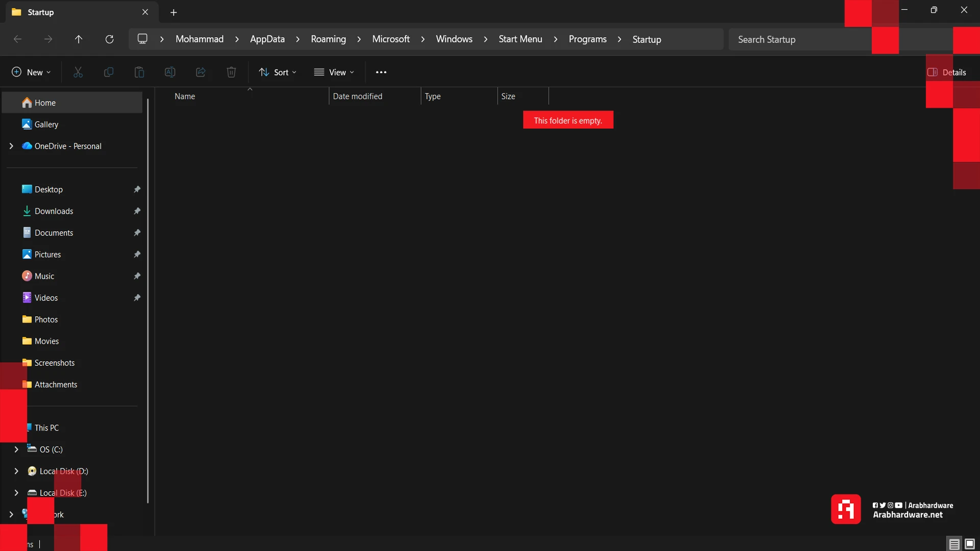The width and height of the screenshot is (980, 551).
Task: Click the Share icon
Action: tap(201, 72)
